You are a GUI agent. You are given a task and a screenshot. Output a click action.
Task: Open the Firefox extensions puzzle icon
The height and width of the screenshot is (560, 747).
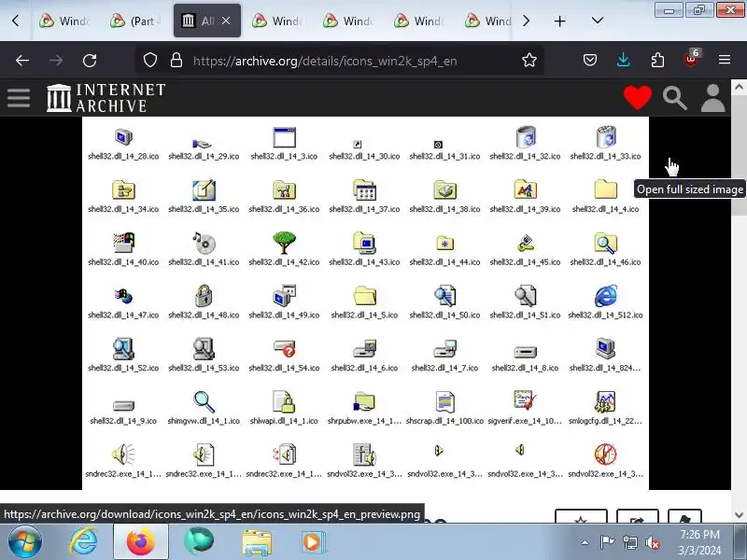(x=657, y=60)
